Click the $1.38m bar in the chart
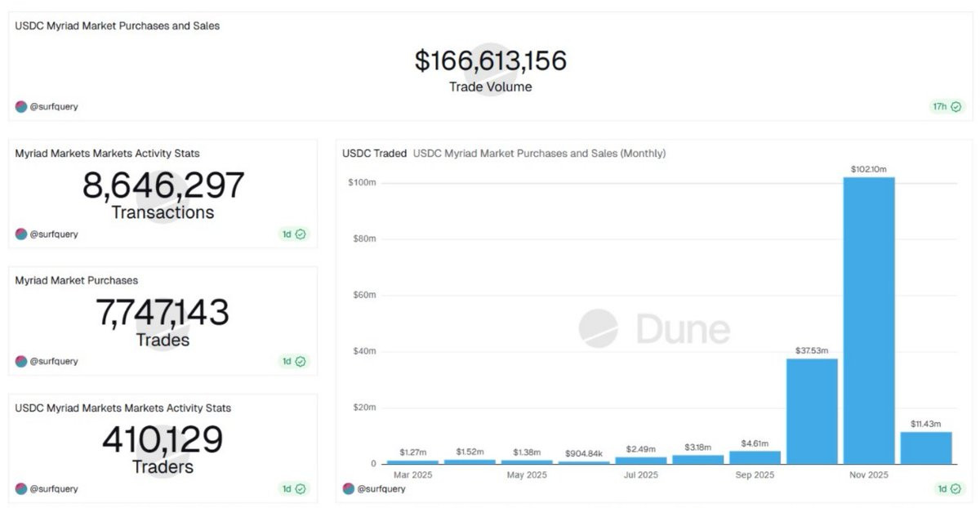Viewport: 980px width, 508px height. [526, 461]
